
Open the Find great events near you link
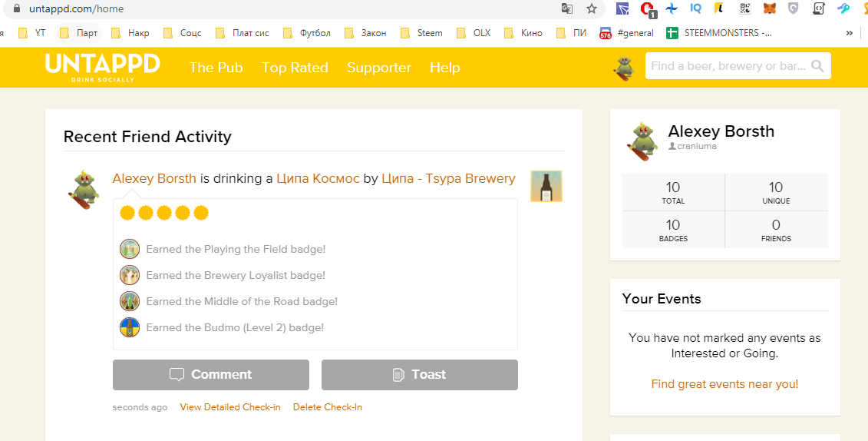pyautogui.click(x=724, y=384)
